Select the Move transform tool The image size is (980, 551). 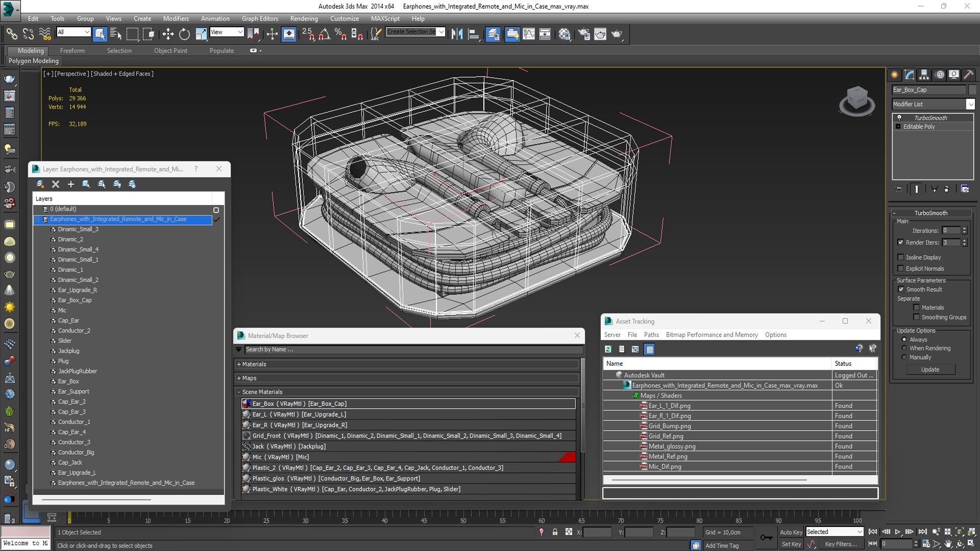[168, 34]
